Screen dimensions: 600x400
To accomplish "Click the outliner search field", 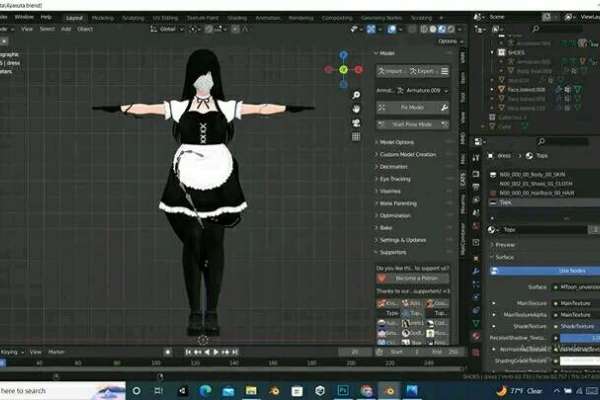I will click(558, 29).
